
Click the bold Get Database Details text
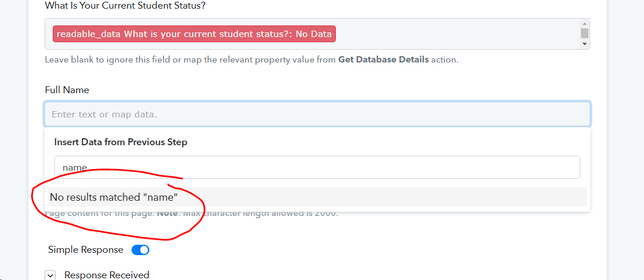point(383,60)
